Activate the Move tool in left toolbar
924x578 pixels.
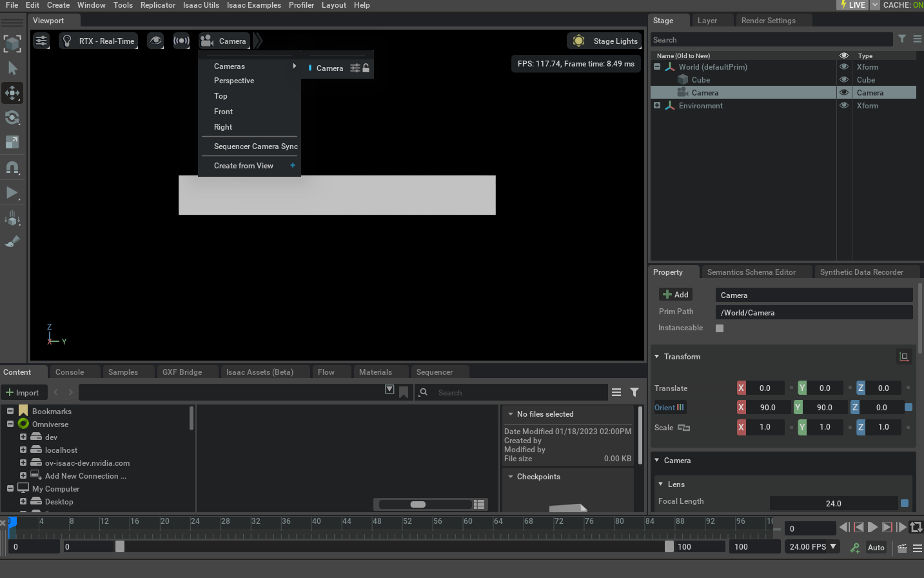pyautogui.click(x=12, y=93)
